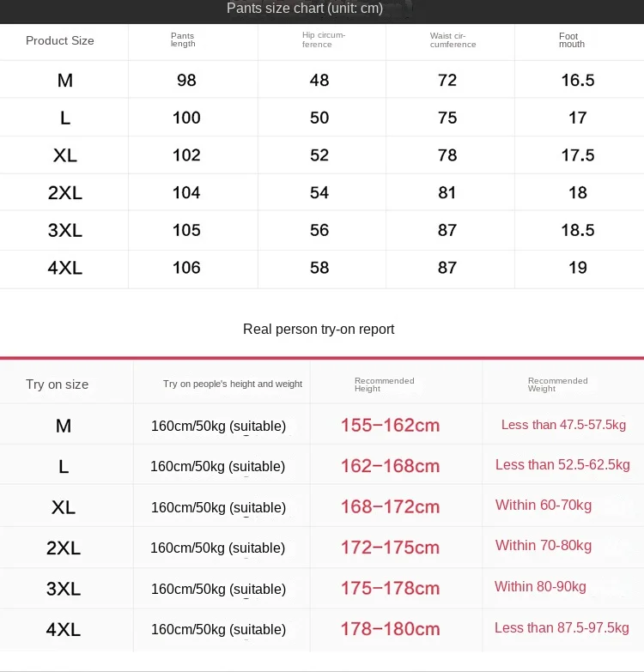Click the 'Pants size chart (unit: cm)' title
The width and height of the screenshot is (644, 672).
tap(304, 9)
